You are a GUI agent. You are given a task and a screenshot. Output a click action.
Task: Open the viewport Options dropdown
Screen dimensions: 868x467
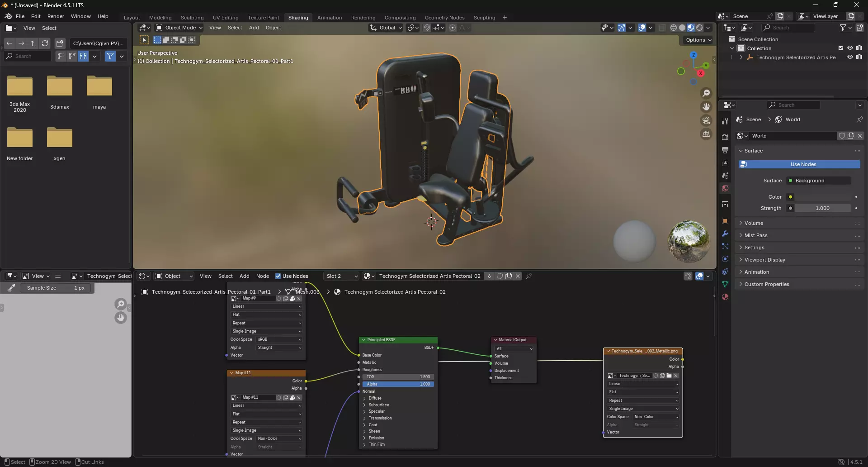click(698, 40)
